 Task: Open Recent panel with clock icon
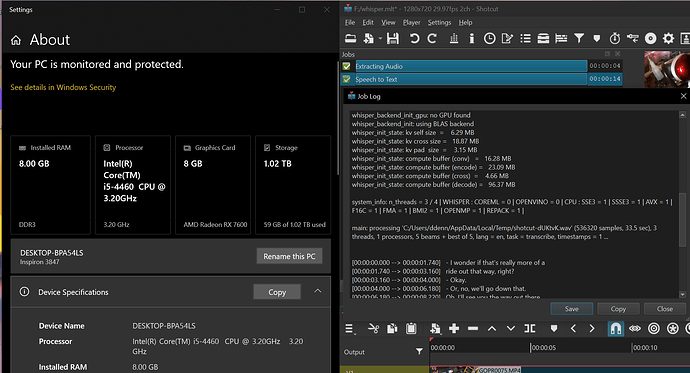click(x=489, y=39)
